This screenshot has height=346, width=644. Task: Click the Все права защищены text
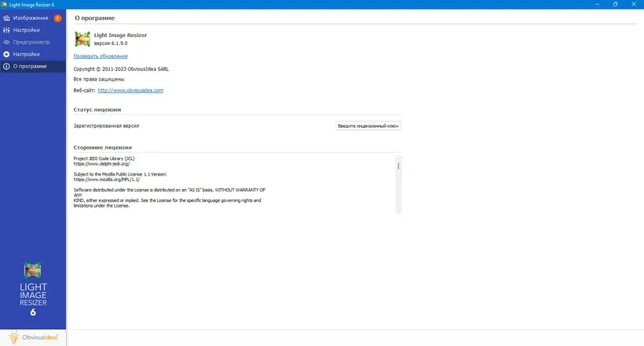point(99,79)
